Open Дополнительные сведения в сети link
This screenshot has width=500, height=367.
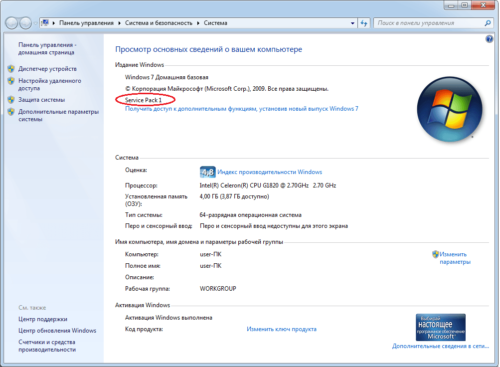(440, 346)
